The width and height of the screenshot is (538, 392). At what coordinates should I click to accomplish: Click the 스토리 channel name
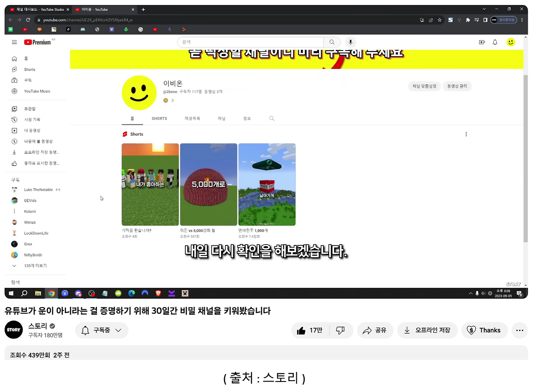coord(38,326)
